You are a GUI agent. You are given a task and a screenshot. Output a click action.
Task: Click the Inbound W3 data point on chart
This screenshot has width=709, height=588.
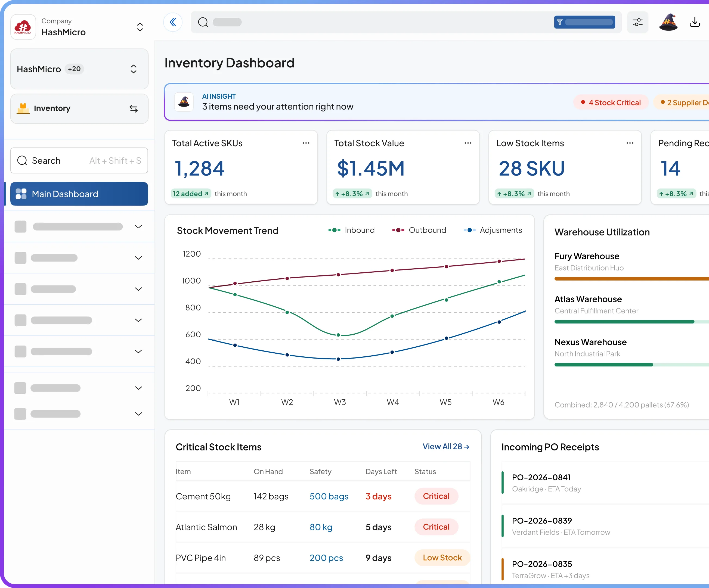click(338, 335)
